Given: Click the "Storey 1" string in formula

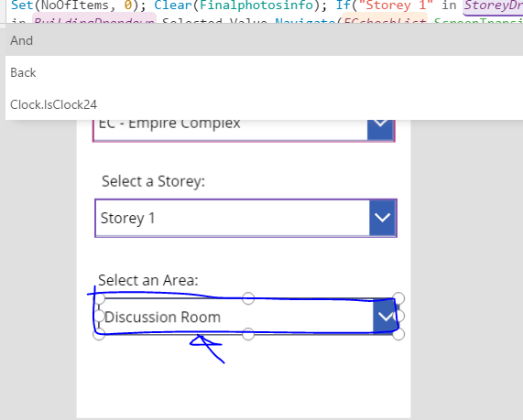Looking at the screenshot, I should click(396, 5).
